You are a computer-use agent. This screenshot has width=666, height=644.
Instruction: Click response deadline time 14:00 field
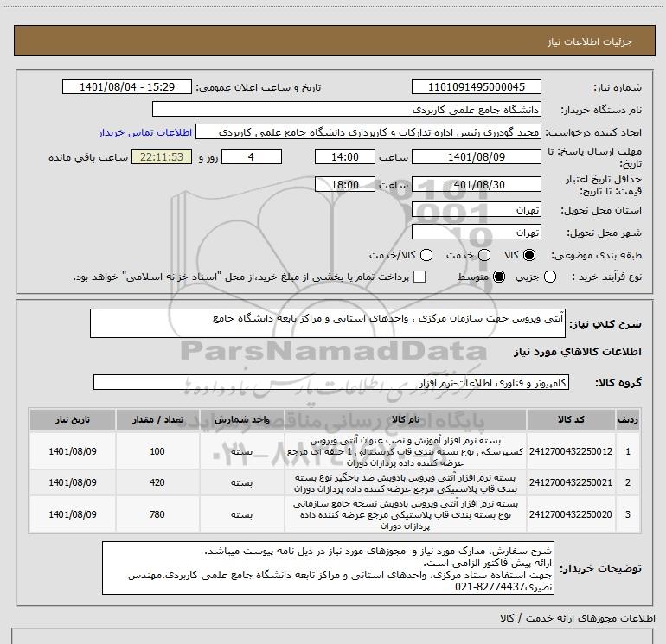tap(345, 156)
